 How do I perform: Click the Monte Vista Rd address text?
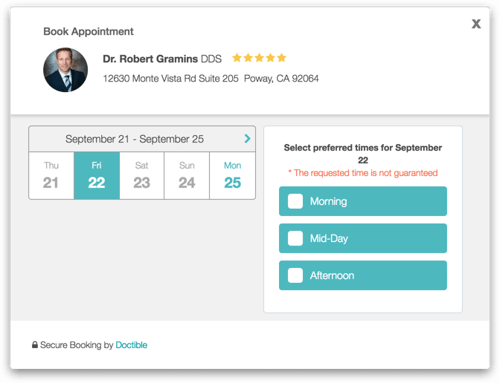click(x=171, y=78)
